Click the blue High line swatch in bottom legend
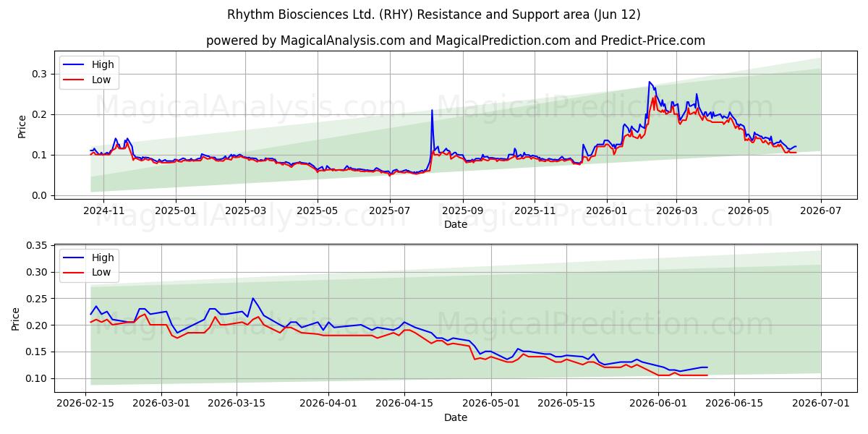This screenshot has width=868, height=434. coord(75,258)
